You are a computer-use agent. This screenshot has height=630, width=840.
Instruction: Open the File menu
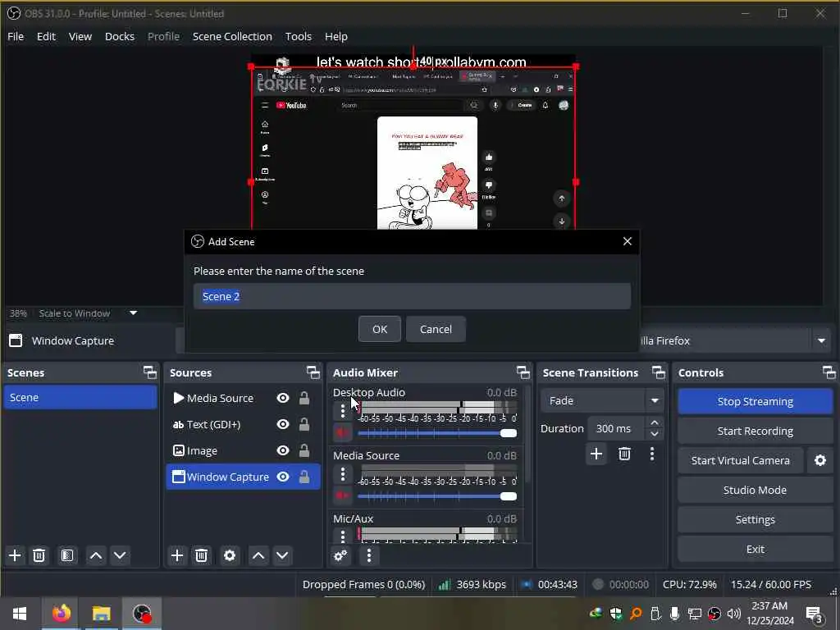coord(16,36)
